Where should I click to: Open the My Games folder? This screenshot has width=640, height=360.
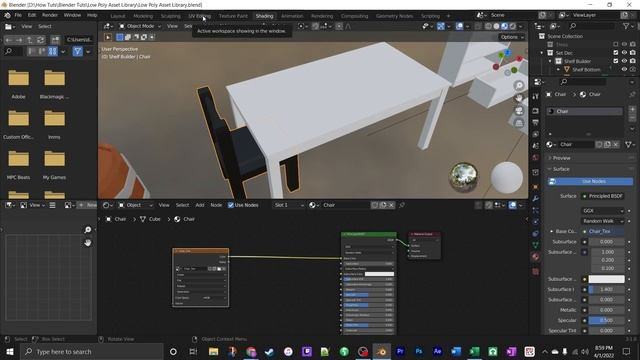click(x=54, y=164)
